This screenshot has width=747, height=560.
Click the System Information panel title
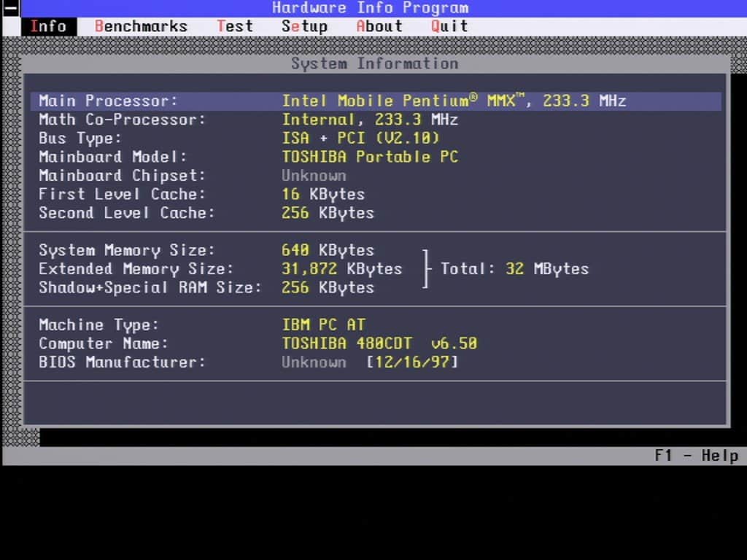pos(375,64)
